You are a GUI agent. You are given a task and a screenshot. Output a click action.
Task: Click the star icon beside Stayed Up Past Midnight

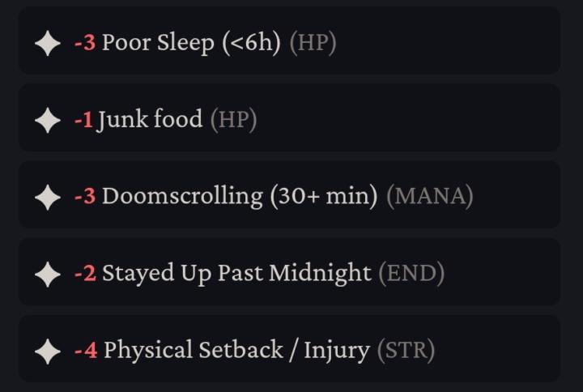48,274
